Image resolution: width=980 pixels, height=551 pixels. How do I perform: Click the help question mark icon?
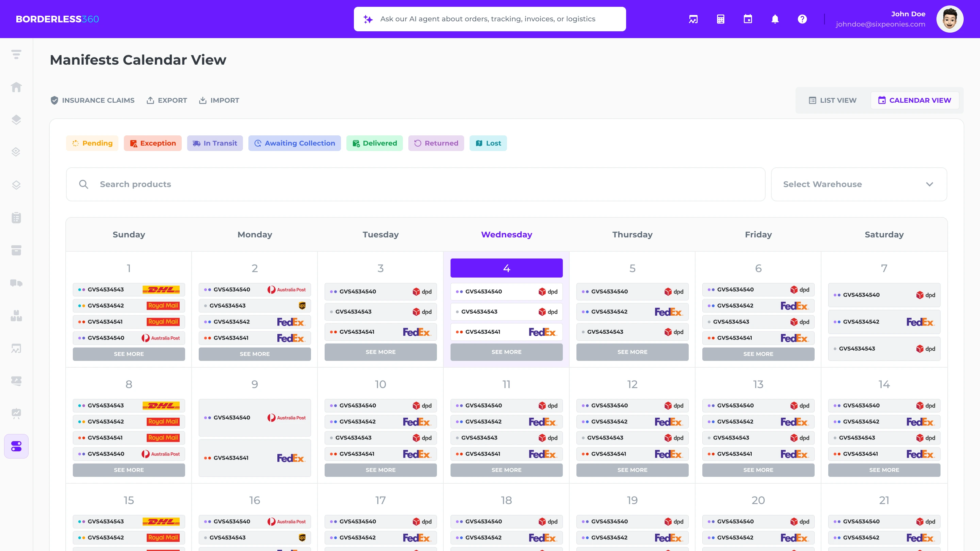[802, 19]
